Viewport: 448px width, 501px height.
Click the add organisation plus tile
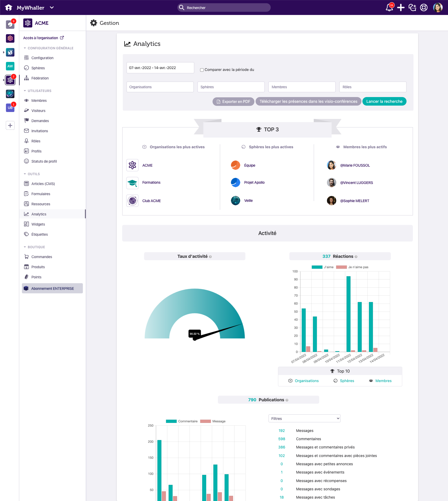10,126
